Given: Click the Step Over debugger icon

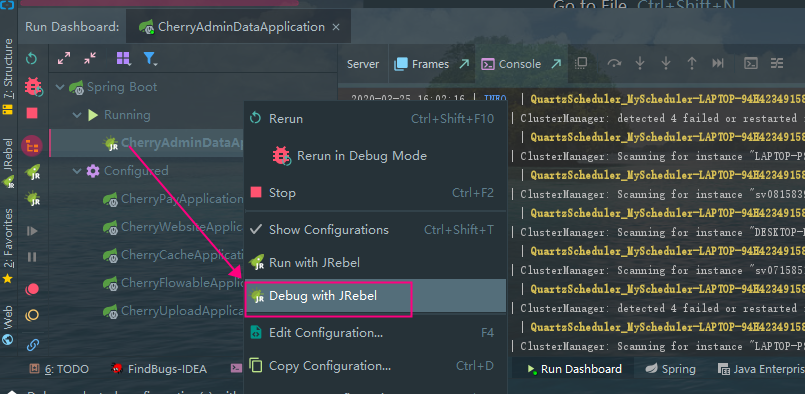Looking at the screenshot, I should tap(614, 63).
